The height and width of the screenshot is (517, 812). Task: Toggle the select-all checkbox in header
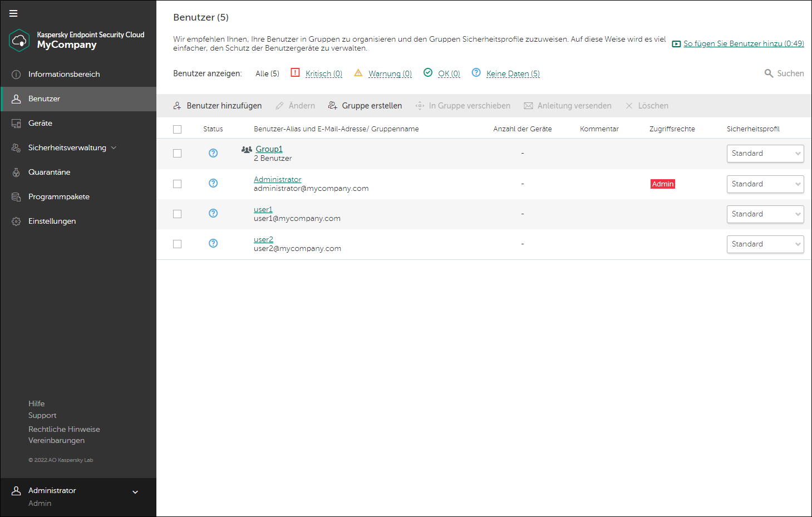178,129
